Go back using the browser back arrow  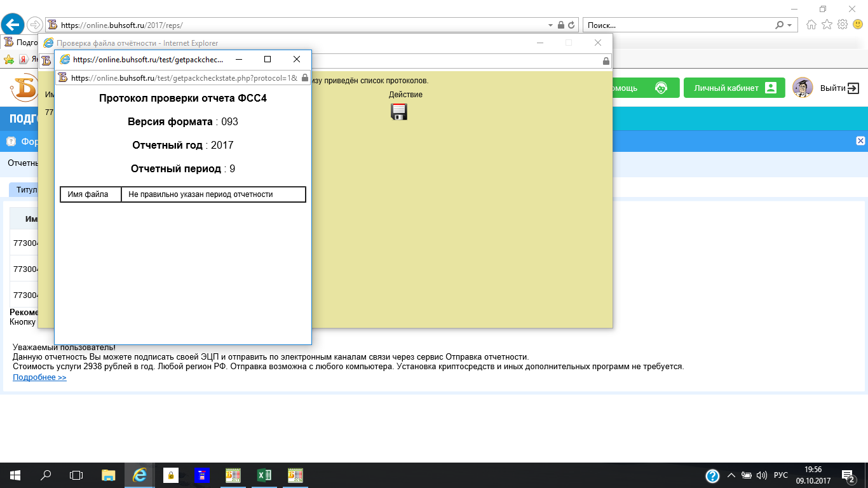click(x=12, y=25)
